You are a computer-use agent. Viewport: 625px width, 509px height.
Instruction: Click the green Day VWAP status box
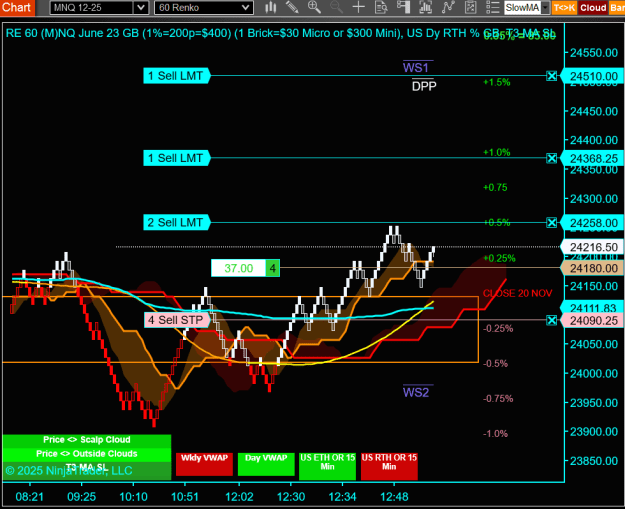tap(266, 464)
